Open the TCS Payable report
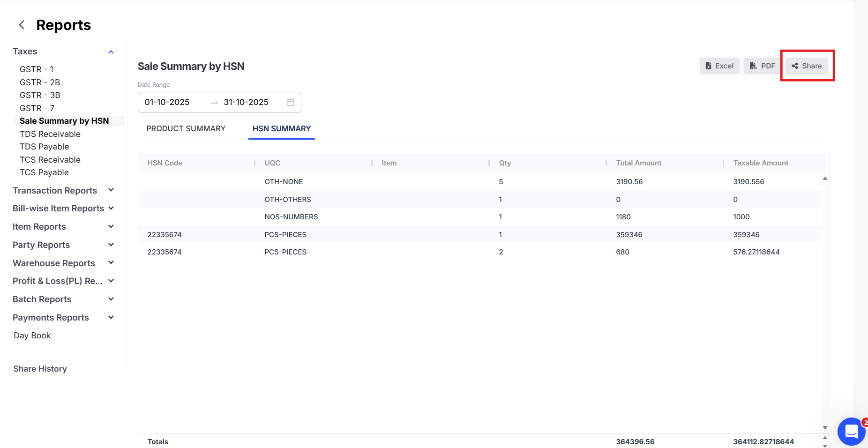Image resolution: width=868 pixels, height=448 pixels. click(x=44, y=172)
